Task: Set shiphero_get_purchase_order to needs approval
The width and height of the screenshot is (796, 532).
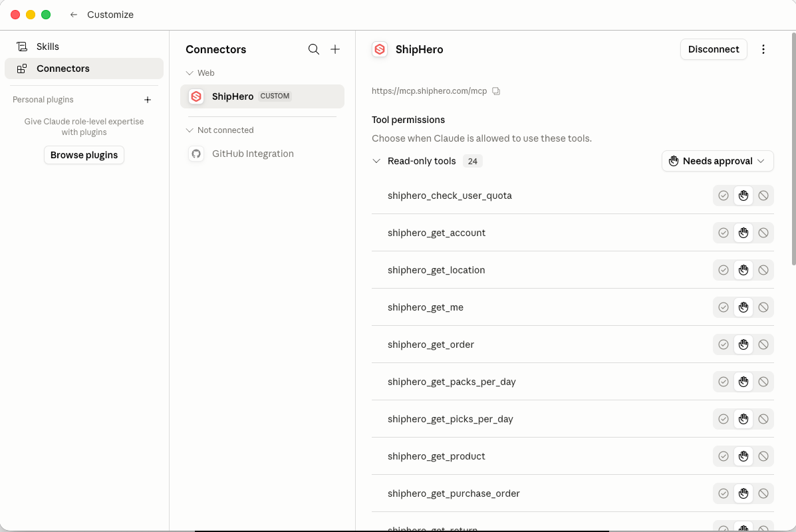Action: tap(743, 493)
